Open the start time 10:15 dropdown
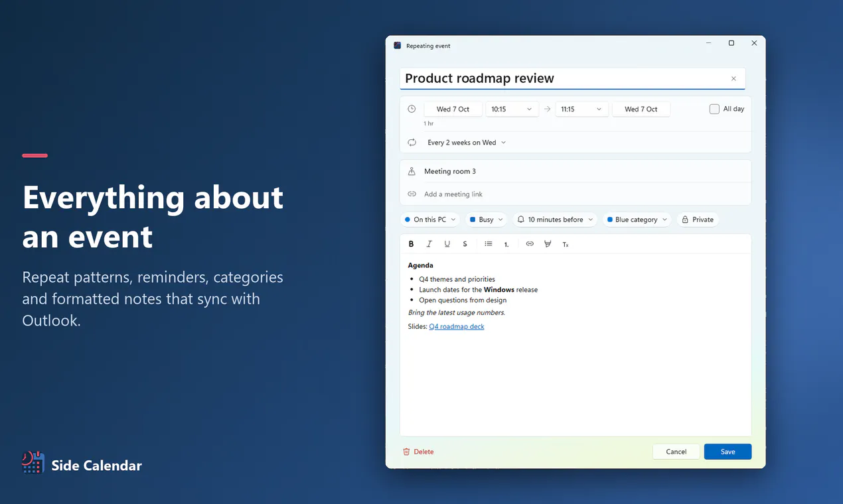This screenshot has height=504, width=843. pos(512,109)
